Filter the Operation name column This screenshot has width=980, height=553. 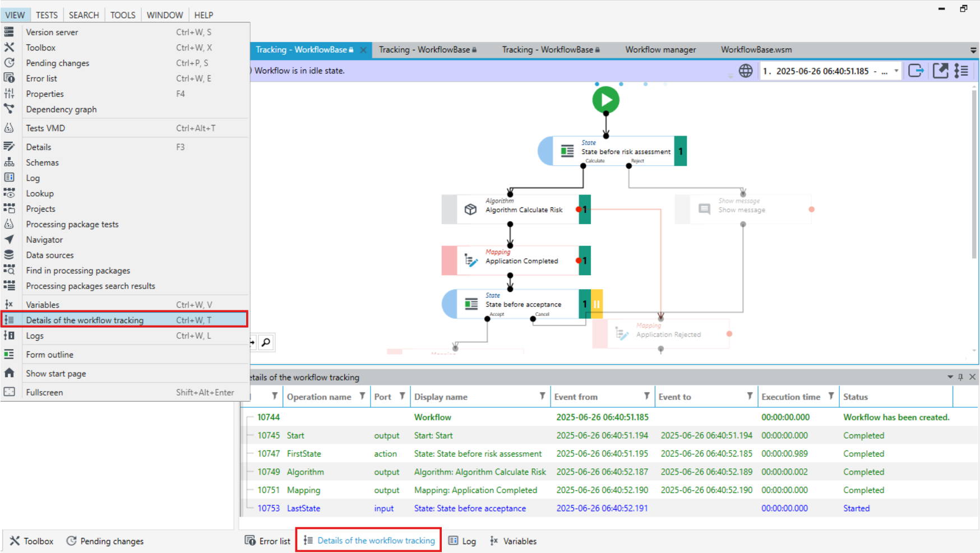point(362,396)
